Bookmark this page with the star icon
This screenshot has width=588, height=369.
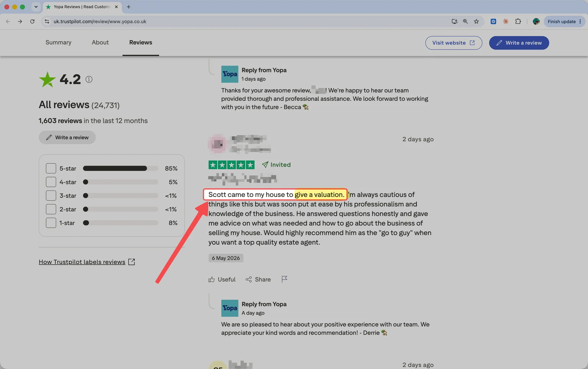click(x=476, y=21)
